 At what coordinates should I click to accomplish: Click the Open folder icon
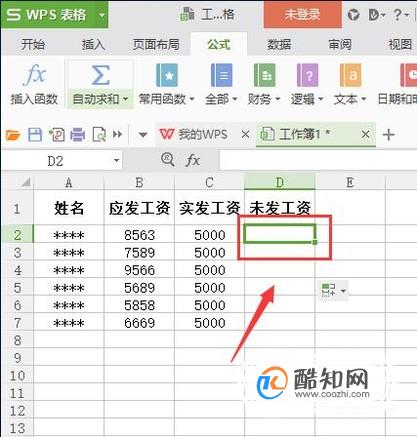tap(13, 135)
